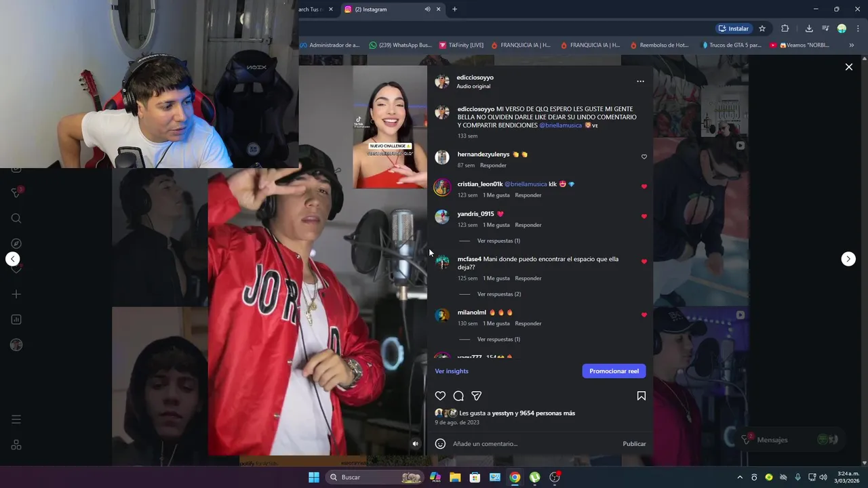The height and width of the screenshot is (488, 868).
Task: Open Chrome three-dot menu
Action: pyautogui.click(x=858, y=28)
